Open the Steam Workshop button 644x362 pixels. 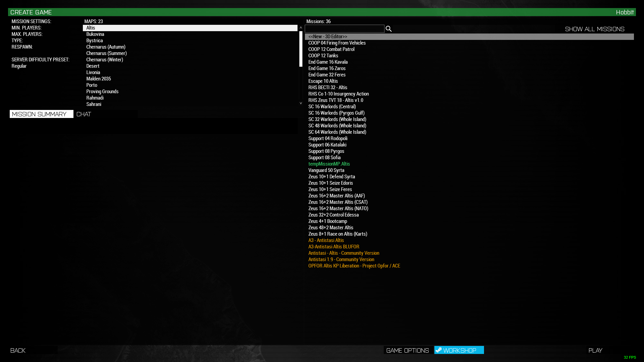point(459,350)
